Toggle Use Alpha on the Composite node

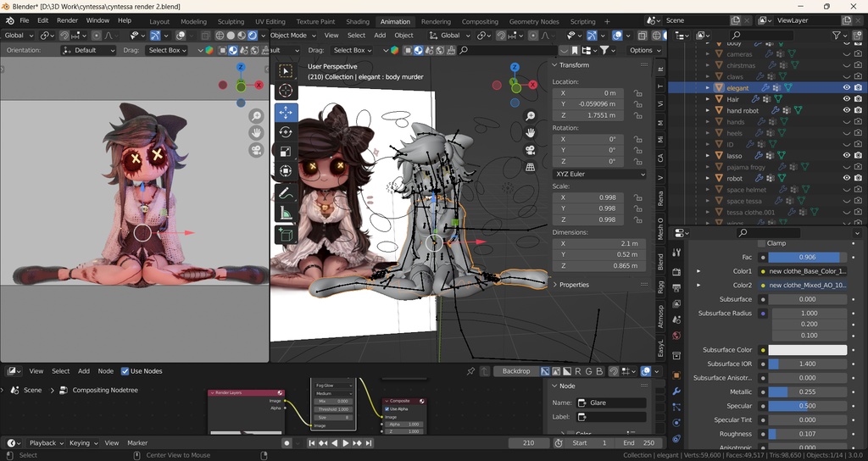pos(387,409)
